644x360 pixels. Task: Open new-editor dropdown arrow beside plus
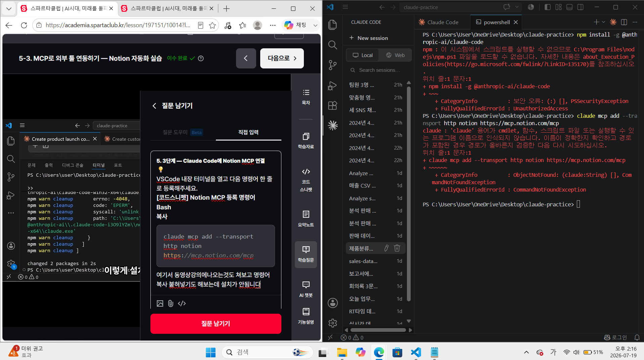603,22
